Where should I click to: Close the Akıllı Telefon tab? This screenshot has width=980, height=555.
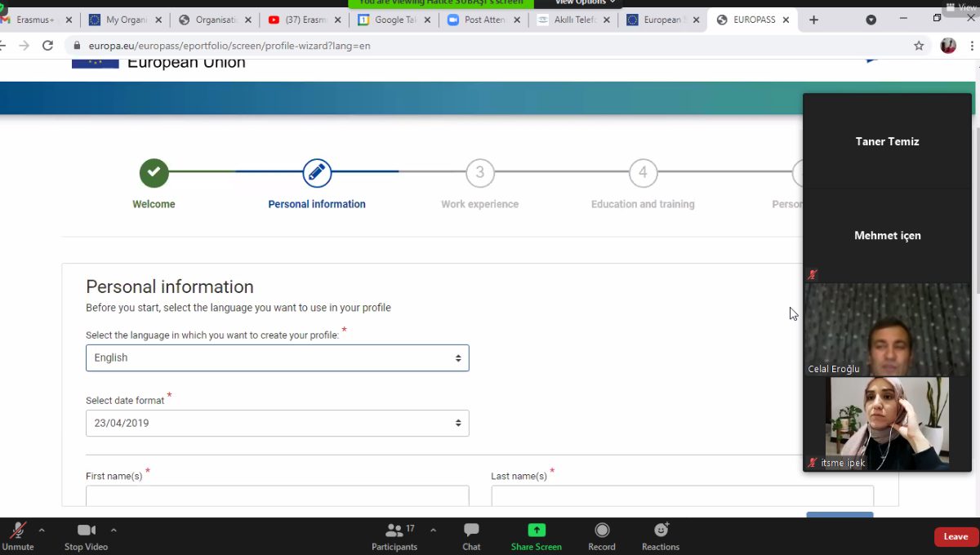[x=608, y=20]
